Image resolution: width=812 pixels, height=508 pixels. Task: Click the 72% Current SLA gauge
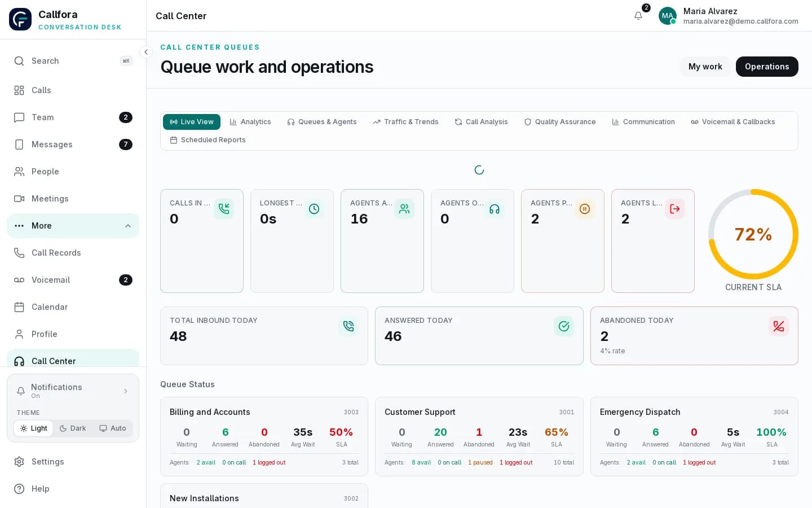(x=753, y=234)
